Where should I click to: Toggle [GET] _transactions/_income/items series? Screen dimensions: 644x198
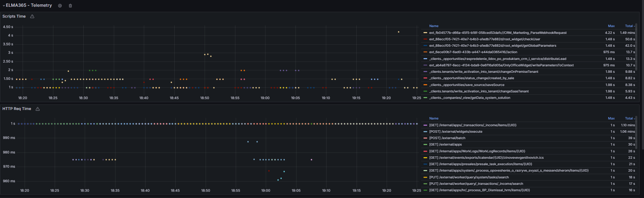[x=473, y=125]
